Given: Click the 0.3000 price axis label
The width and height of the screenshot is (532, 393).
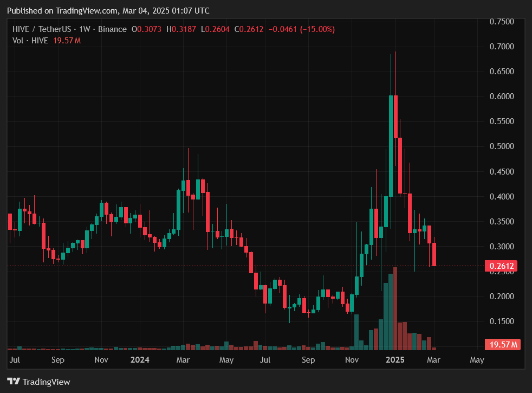Looking at the screenshot, I should pos(502,247).
